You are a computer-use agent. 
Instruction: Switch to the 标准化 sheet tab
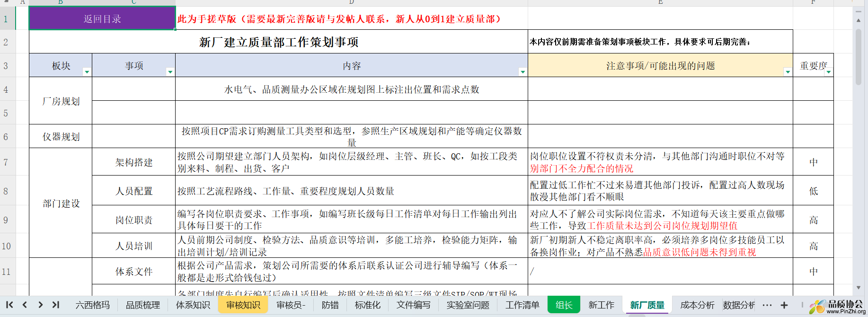pos(368,305)
